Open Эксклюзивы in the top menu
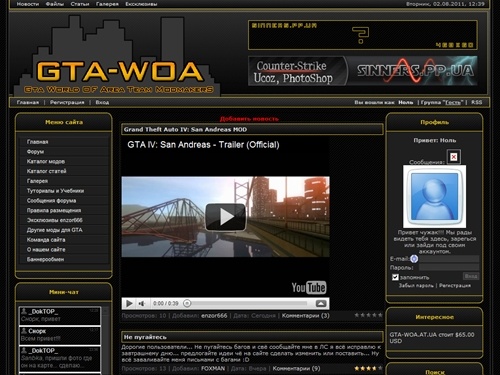The width and height of the screenshot is (500, 375). [141, 4]
